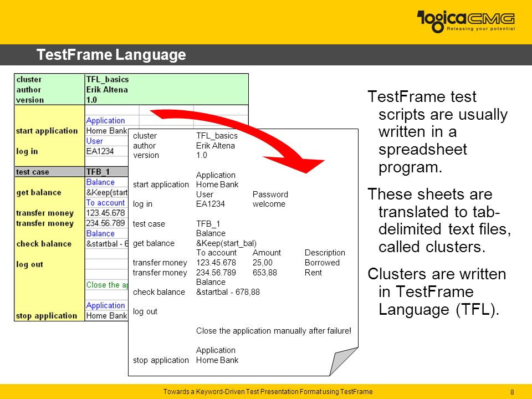Screen dimensions: 532x399
Task: Click 'welcome' in the text file
Action: coord(269,204)
